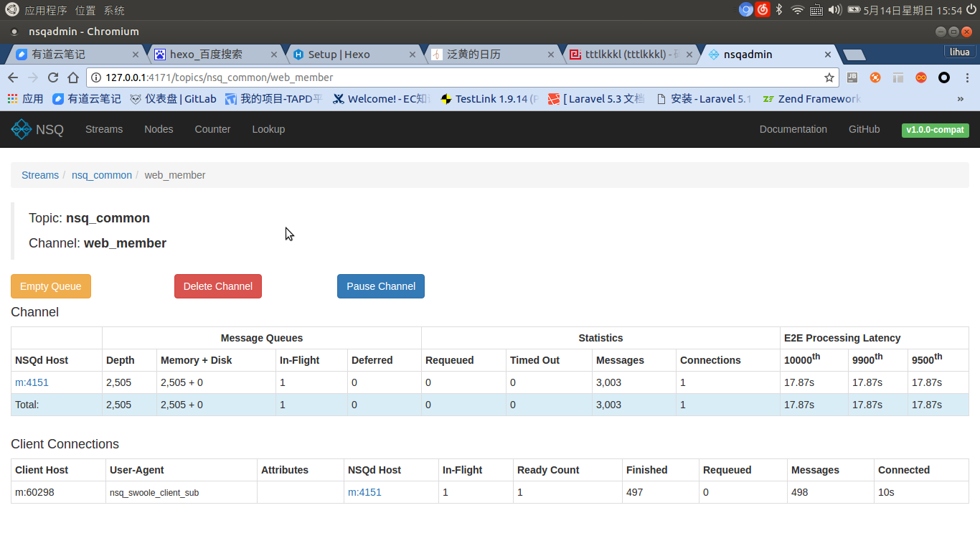Screen dimensions: 980x551
Task: Pause the channel with Pause Channel
Action: (381, 286)
